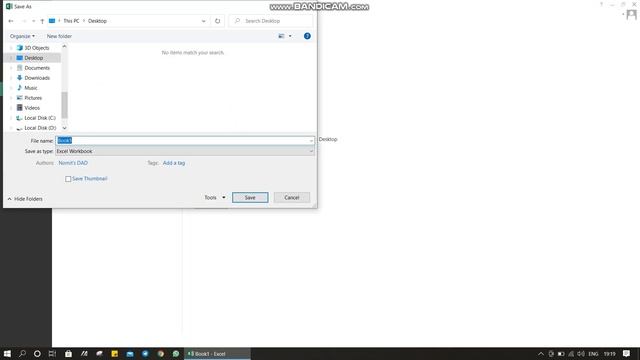Open the Tools dropdown menu
The width and height of the screenshot is (640, 360).
click(x=215, y=198)
